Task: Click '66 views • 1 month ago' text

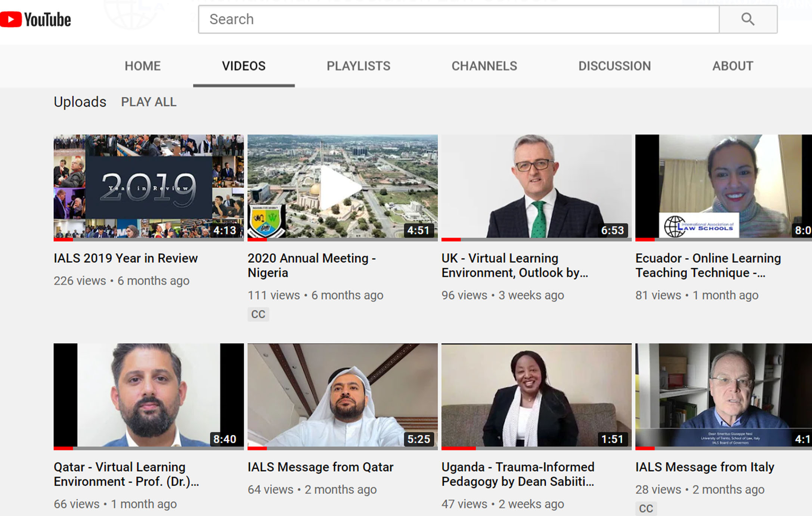Action: click(x=115, y=504)
